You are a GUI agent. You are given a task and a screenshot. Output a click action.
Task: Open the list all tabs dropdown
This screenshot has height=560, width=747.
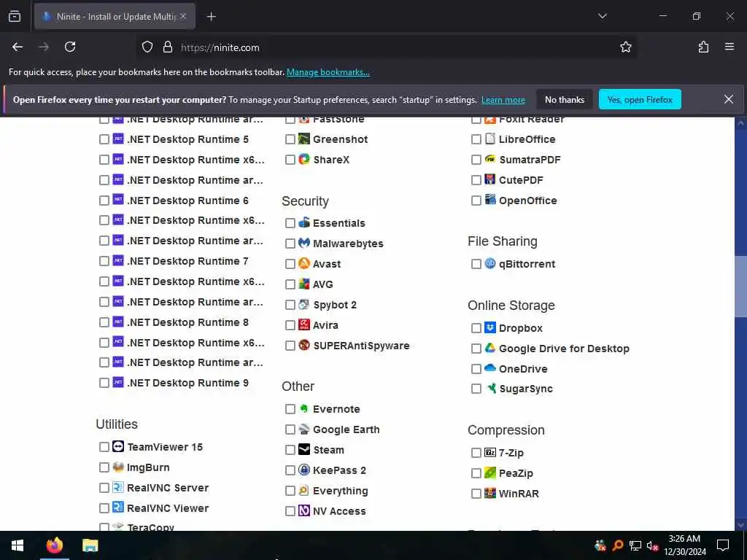click(603, 16)
